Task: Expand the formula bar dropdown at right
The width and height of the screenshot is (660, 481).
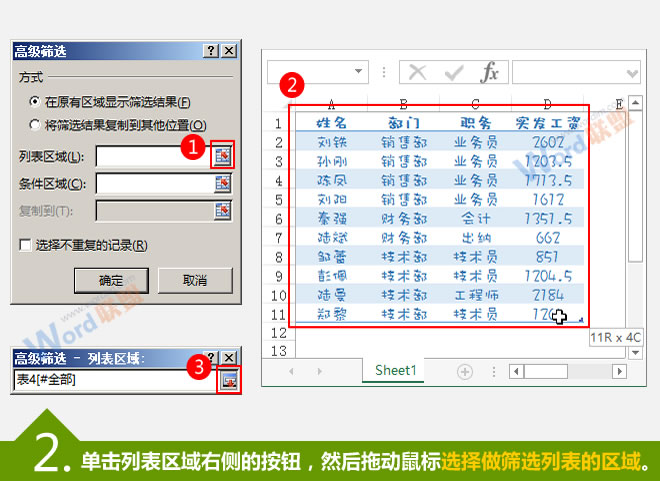Action: click(632, 73)
